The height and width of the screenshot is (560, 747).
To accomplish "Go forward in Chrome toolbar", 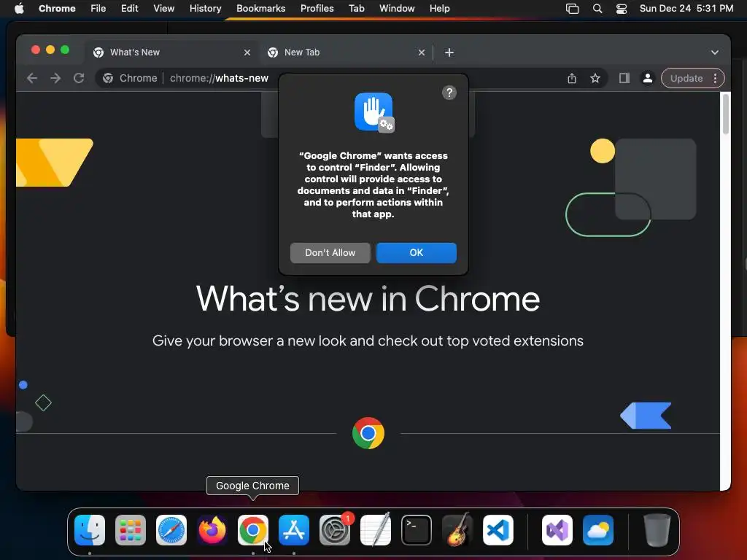I will point(55,78).
